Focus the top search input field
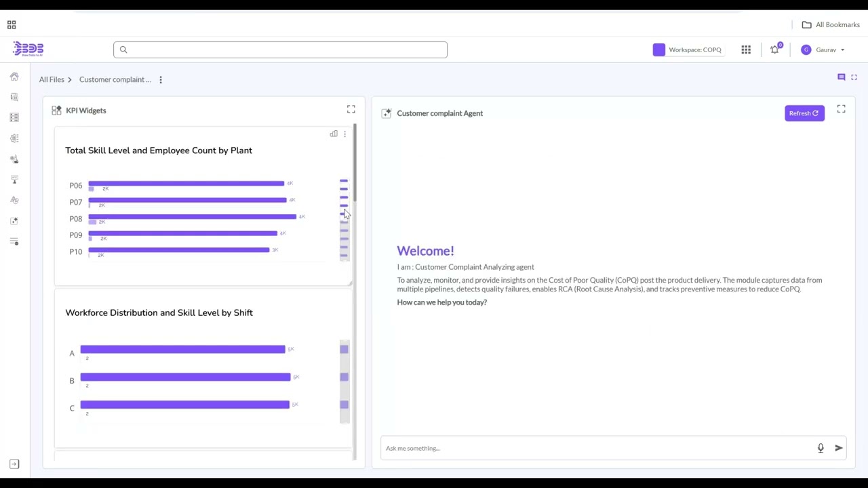Screen dimensions: 868x488 click(280, 49)
